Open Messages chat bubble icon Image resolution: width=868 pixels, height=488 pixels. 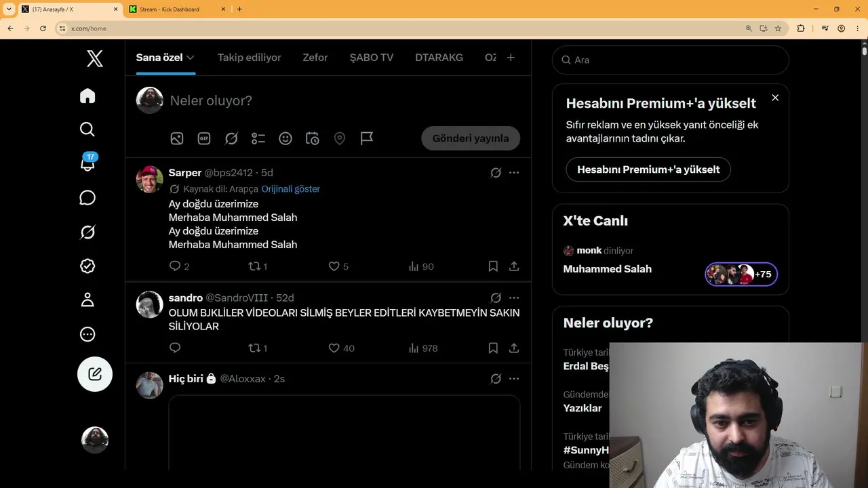87,198
